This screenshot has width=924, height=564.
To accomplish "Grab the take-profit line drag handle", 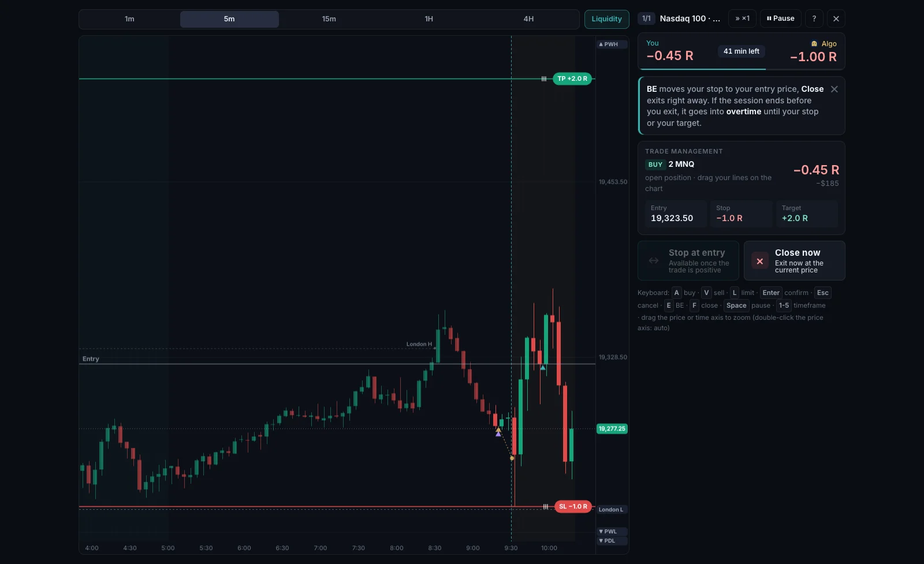I will [x=543, y=79].
